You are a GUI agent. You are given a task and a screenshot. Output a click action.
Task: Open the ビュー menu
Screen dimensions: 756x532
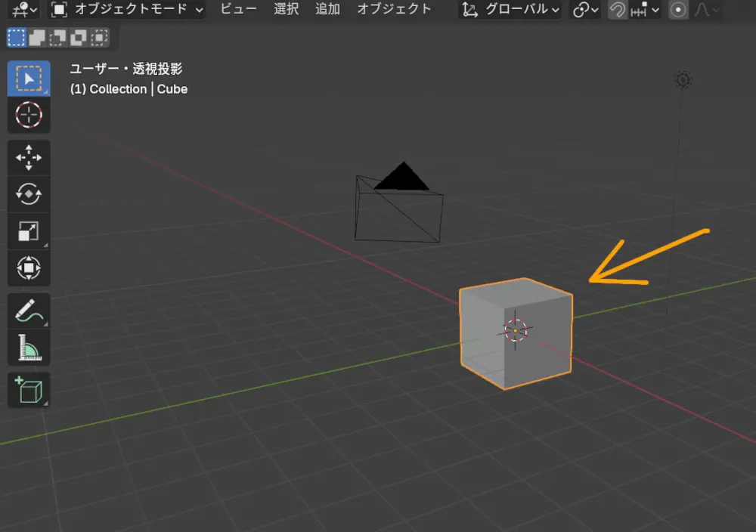(x=238, y=9)
